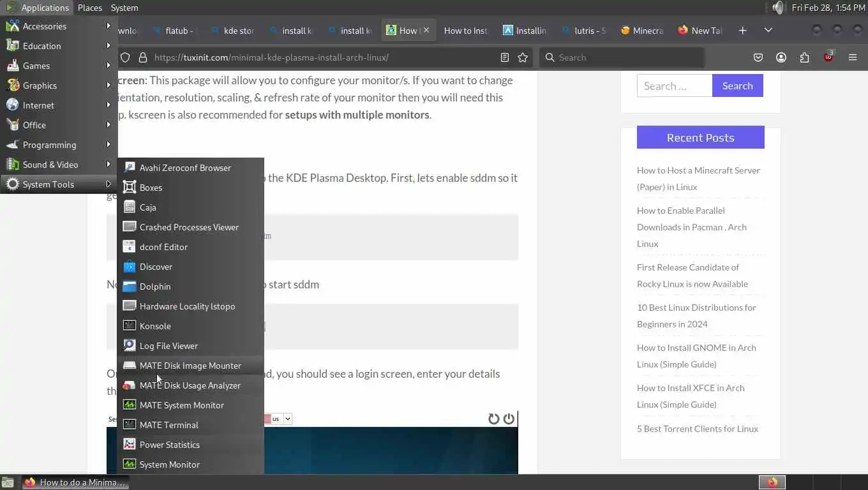
Task: Open the Places menu
Action: pos(90,8)
